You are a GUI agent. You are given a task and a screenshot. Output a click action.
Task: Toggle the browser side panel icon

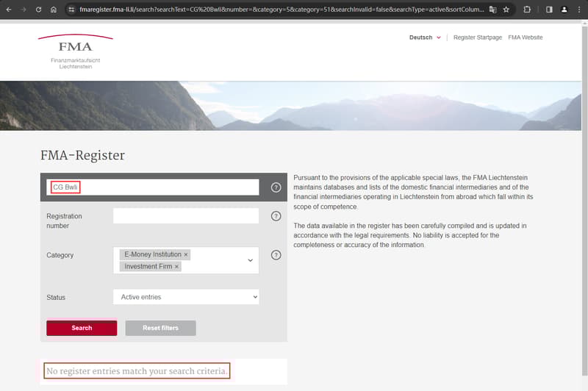pyautogui.click(x=549, y=10)
